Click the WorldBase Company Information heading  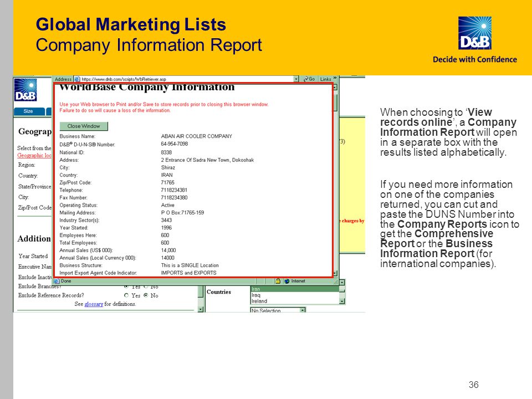(x=147, y=88)
